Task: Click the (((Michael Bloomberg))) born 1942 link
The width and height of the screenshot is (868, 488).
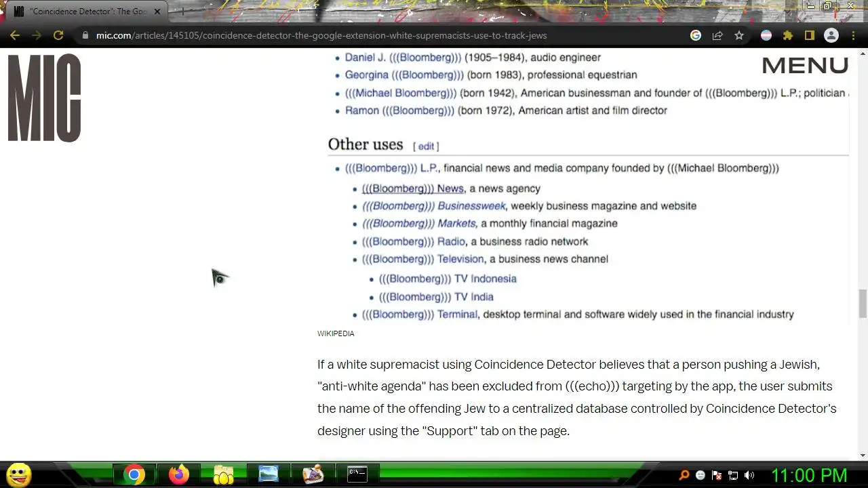Action: point(401,93)
